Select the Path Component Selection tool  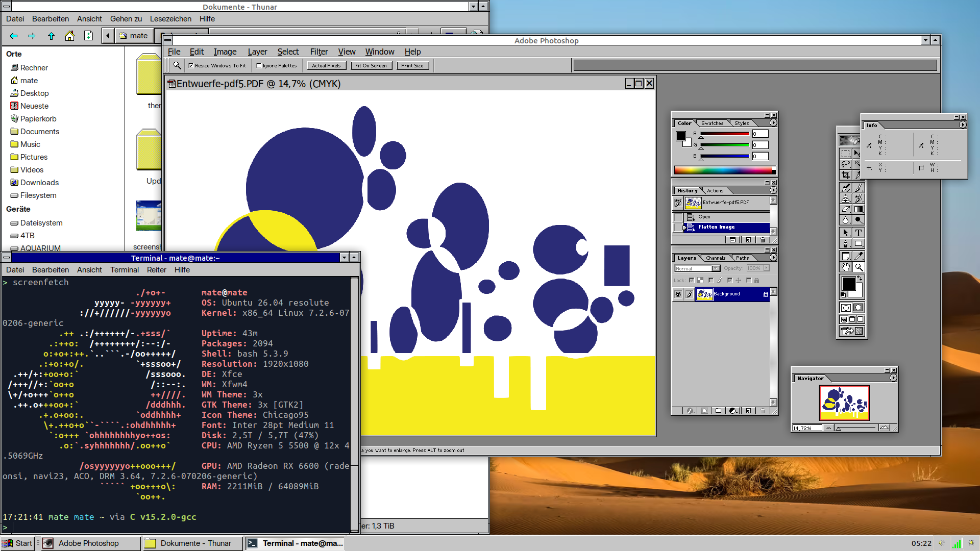click(846, 233)
